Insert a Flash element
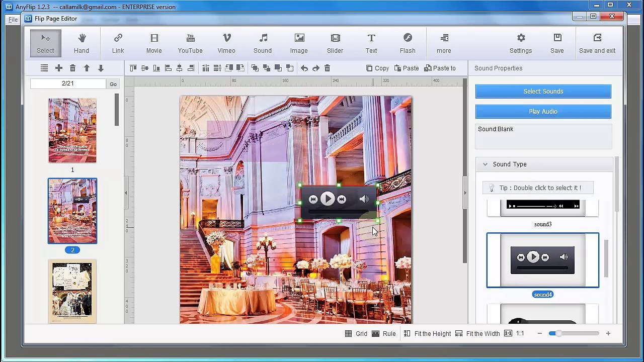This screenshot has height=362, width=644. click(408, 43)
